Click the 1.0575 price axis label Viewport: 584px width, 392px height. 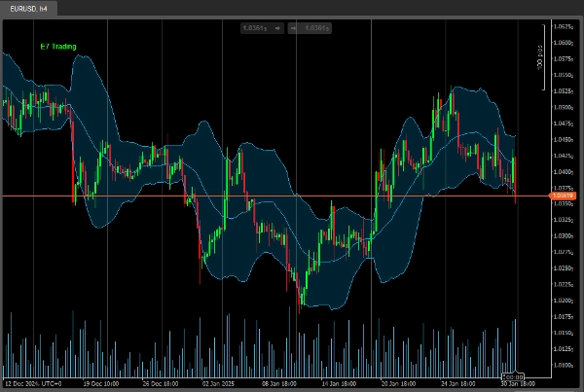563,58
